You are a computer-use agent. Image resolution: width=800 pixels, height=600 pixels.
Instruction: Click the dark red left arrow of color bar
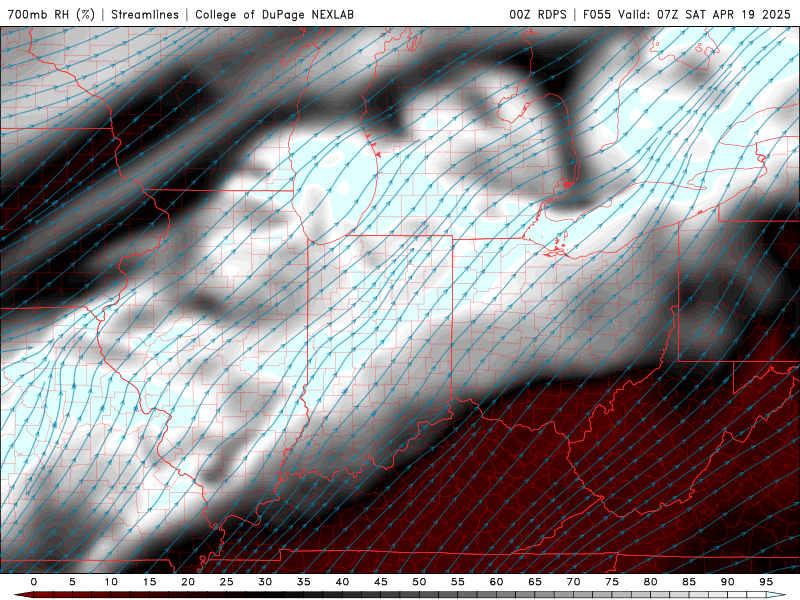(x=24, y=595)
